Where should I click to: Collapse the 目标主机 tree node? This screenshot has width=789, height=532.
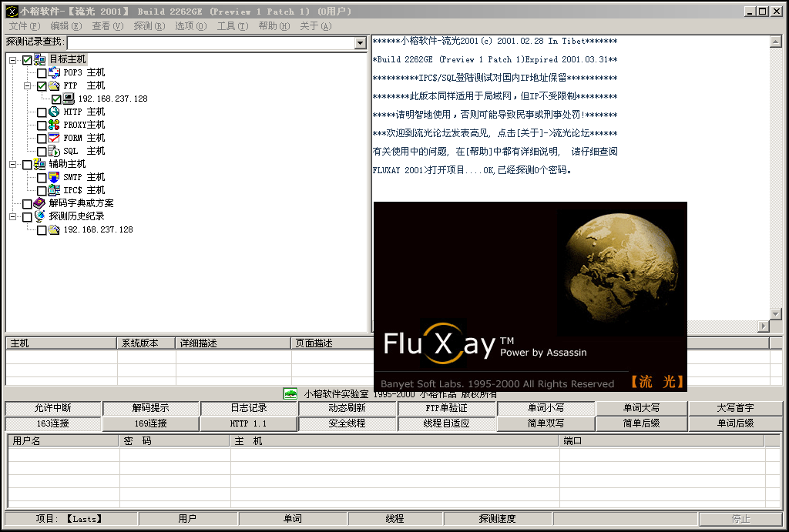[x=12, y=60]
